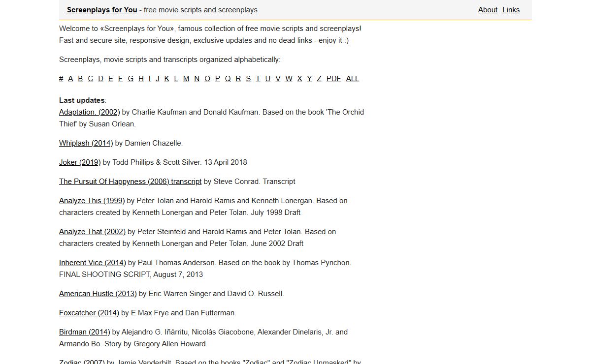Browse scripts starting with D
Image resolution: width=591 pixels, height=364 pixels.
pyautogui.click(x=100, y=79)
